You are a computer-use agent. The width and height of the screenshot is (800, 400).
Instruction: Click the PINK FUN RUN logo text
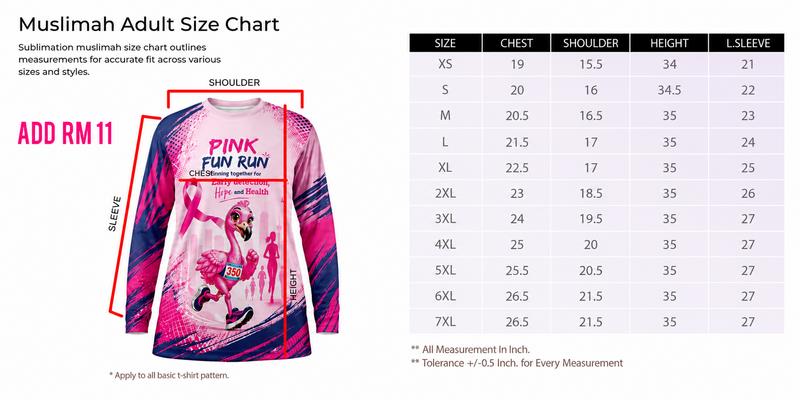pos(234,154)
